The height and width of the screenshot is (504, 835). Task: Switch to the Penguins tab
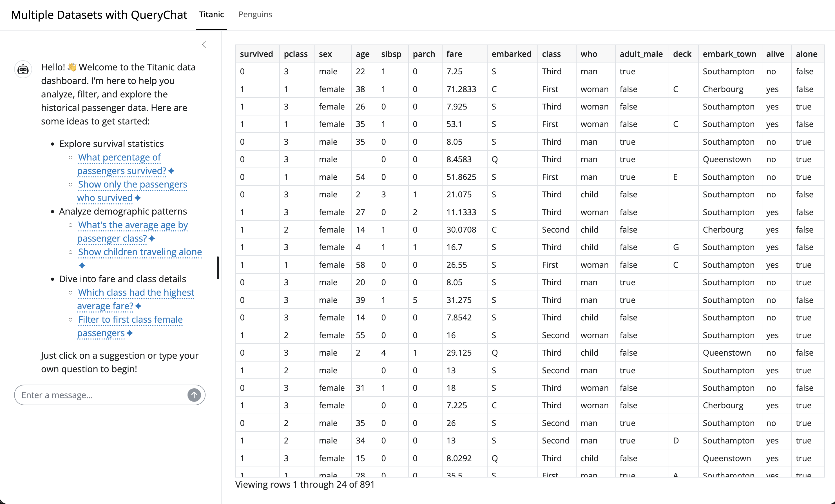(x=255, y=14)
